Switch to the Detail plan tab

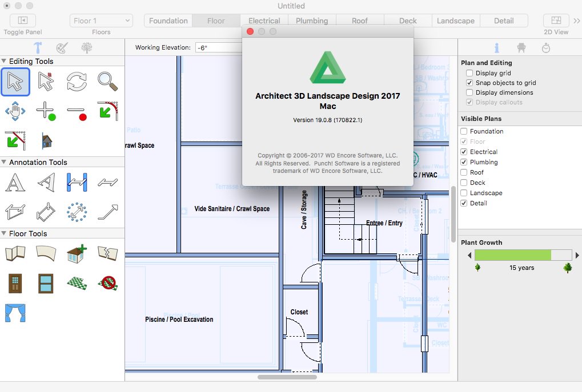pos(504,21)
